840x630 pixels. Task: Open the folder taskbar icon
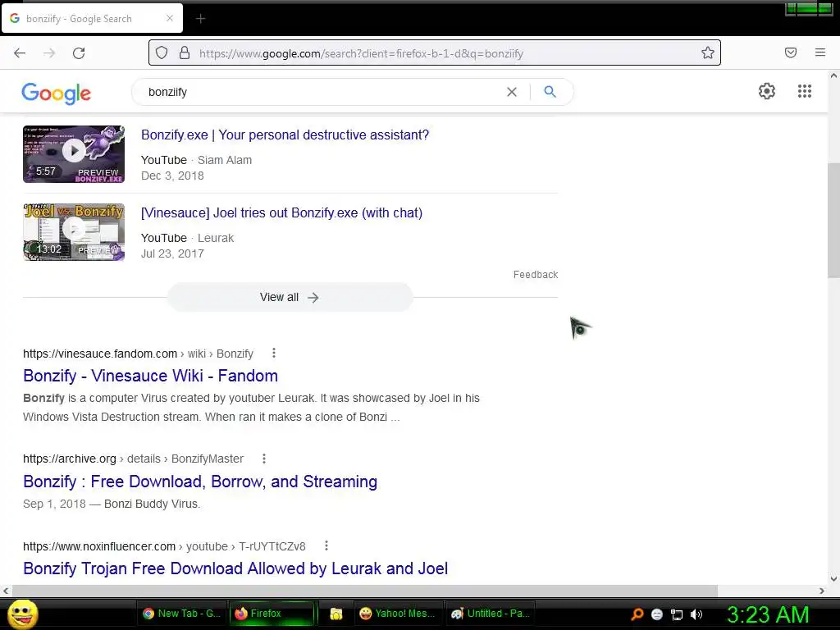[x=336, y=614]
